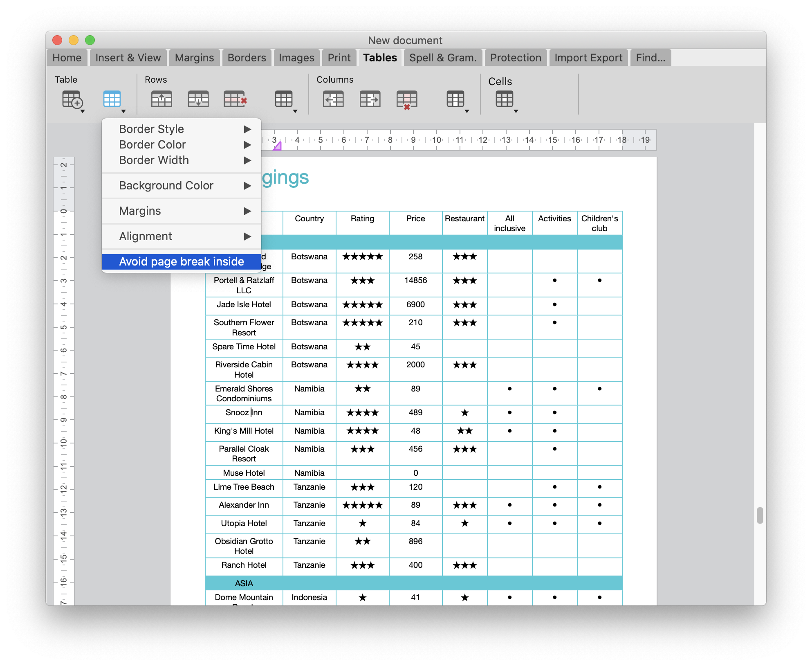
Task: Switch to the Borders tab
Action: (x=247, y=58)
